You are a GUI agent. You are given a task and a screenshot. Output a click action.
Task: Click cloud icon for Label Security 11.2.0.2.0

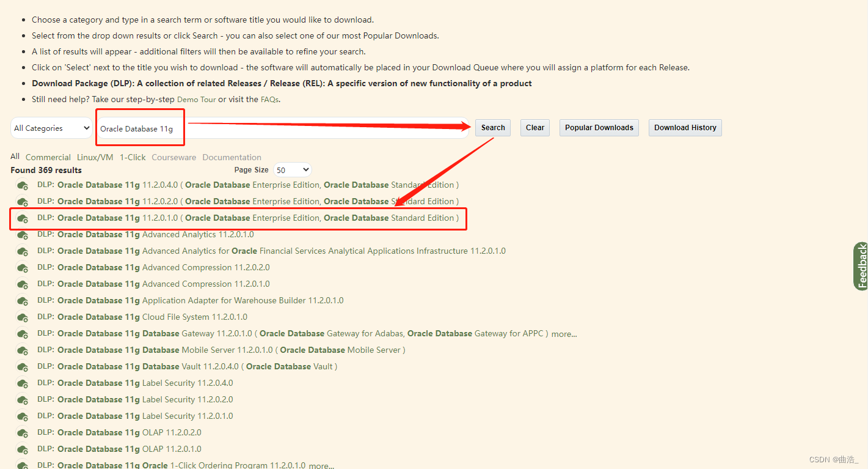pos(23,400)
